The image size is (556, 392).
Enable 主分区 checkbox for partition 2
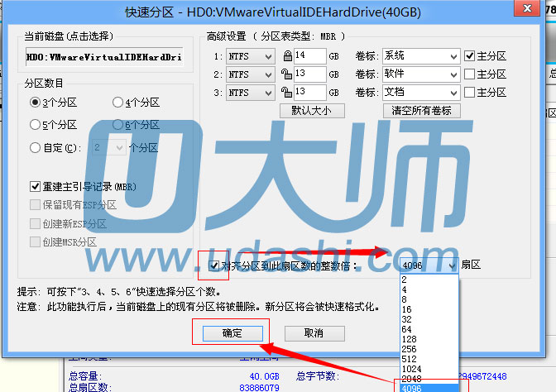(x=470, y=74)
